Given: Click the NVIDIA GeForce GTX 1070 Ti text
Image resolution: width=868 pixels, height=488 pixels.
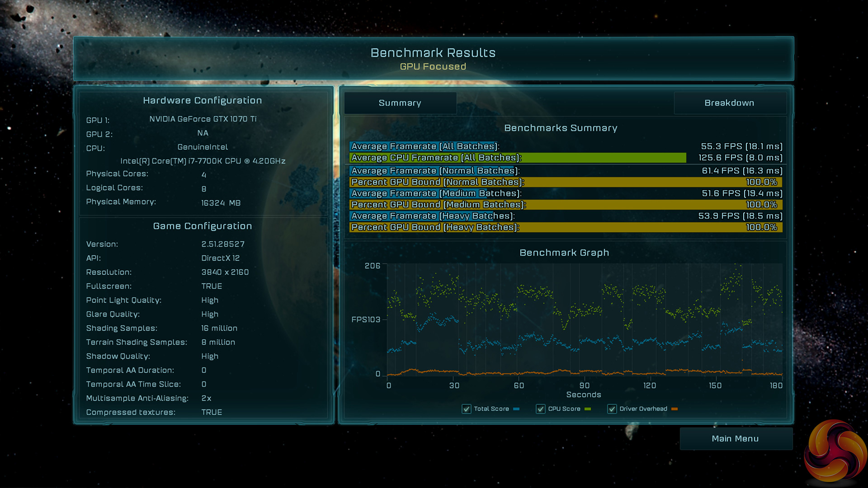Looking at the screenshot, I should (203, 119).
